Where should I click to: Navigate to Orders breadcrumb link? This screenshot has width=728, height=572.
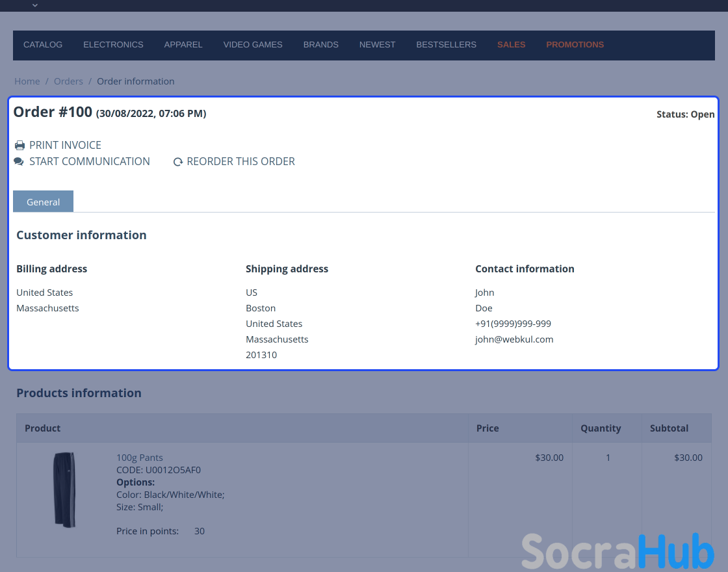[68, 81]
